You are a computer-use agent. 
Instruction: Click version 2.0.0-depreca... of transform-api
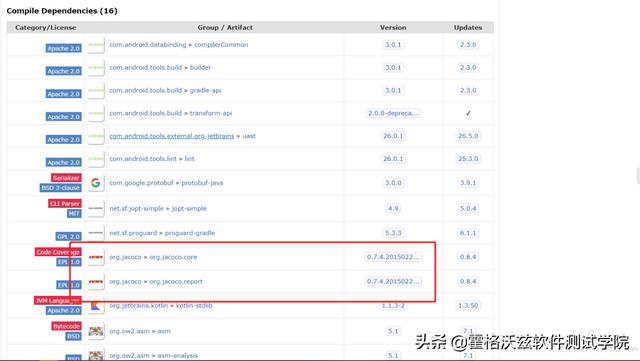[x=393, y=113]
